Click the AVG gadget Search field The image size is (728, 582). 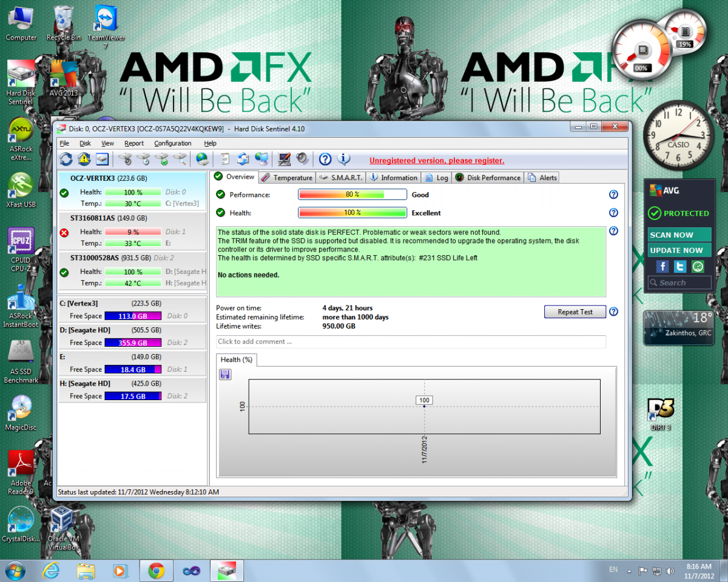[679, 283]
